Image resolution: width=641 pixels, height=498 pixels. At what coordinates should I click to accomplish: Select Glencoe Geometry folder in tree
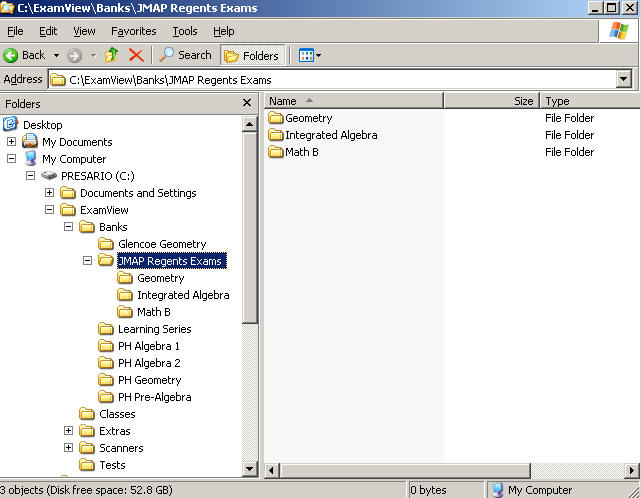pyautogui.click(x=162, y=244)
